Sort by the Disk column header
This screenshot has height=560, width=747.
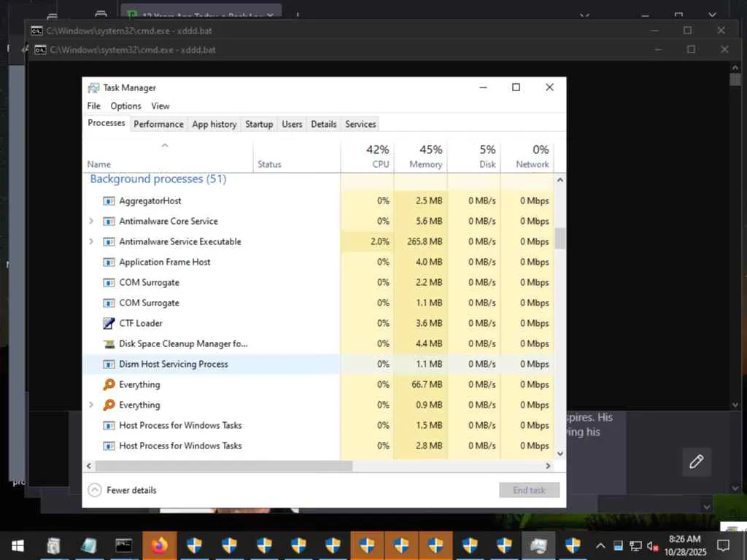474,156
